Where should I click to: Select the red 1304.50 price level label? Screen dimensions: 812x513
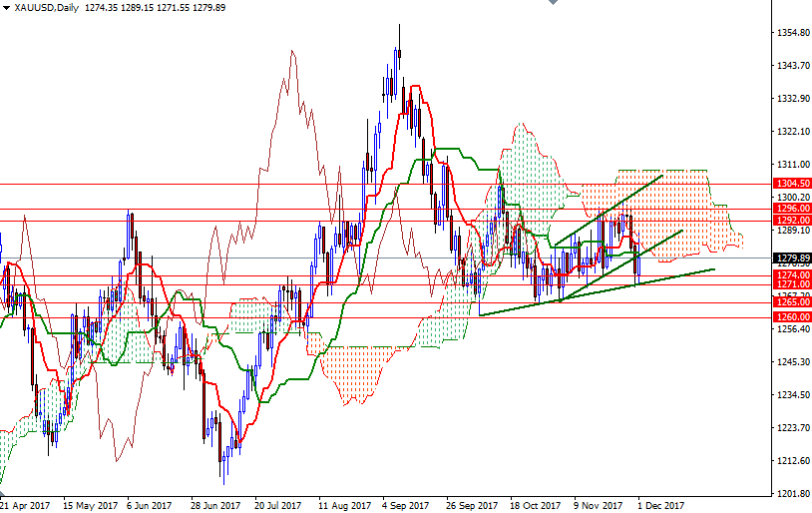click(791, 184)
